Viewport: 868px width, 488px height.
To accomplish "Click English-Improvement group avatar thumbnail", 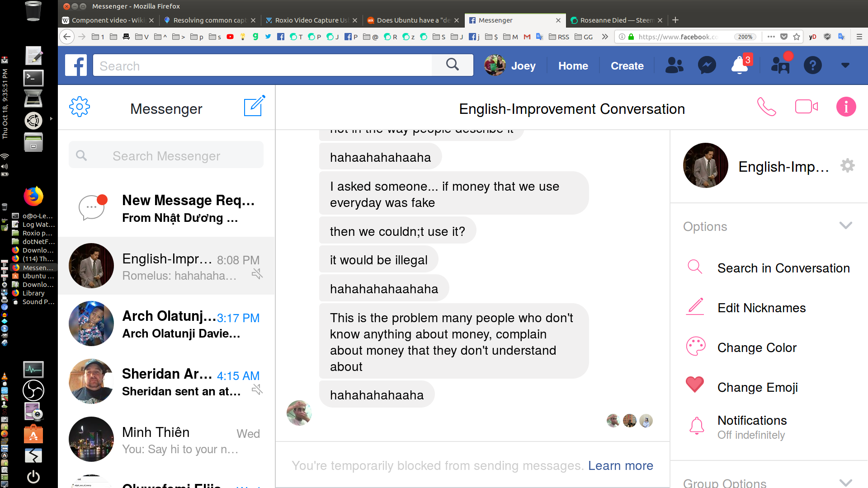I will coord(706,165).
